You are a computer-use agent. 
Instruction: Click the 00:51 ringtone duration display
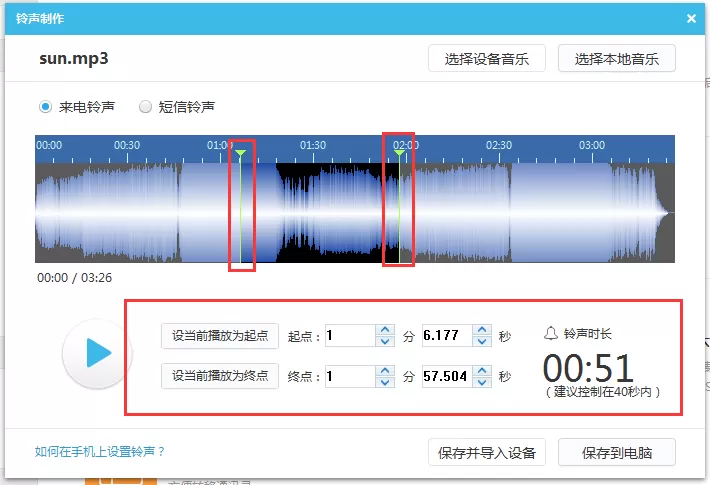588,368
